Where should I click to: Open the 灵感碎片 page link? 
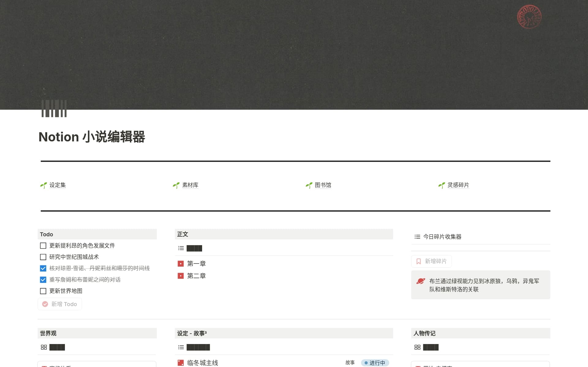coord(458,185)
